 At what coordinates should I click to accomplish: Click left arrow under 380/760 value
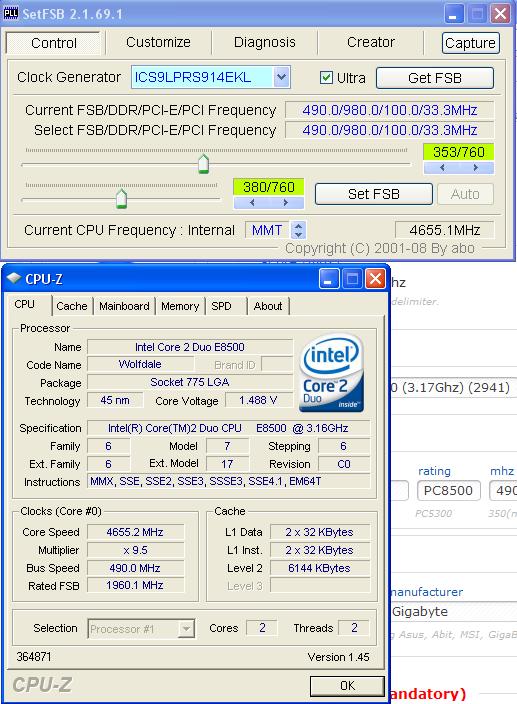pyautogui.click(x=252, y=202)
